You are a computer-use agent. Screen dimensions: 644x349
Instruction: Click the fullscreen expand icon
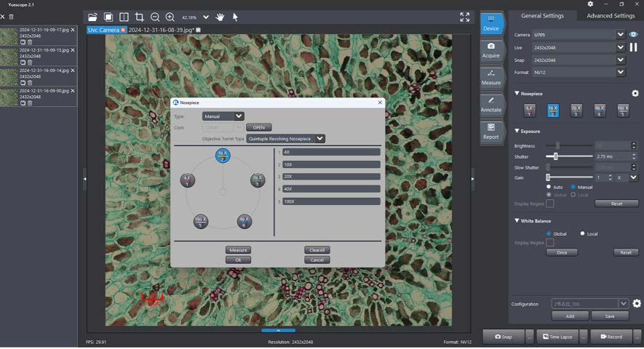[x=465, y=17]
